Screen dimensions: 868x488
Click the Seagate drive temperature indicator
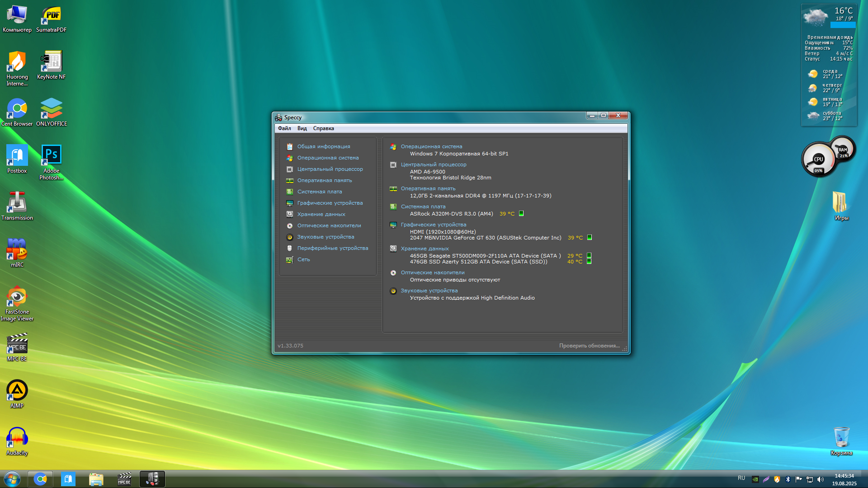coord(589,256)
